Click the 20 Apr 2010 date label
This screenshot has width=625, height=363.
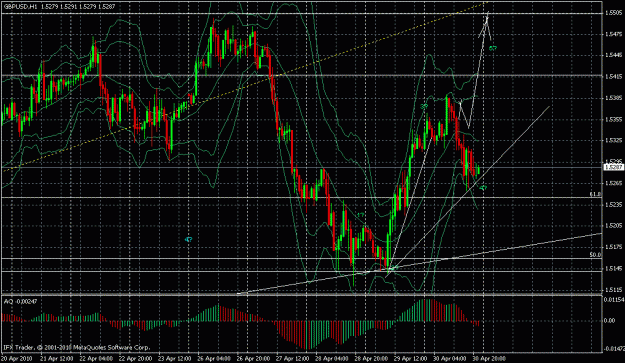tap(18, 358)
